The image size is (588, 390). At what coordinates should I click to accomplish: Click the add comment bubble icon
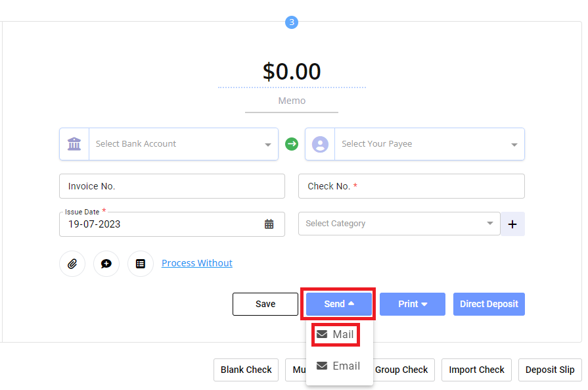(106, 264)
